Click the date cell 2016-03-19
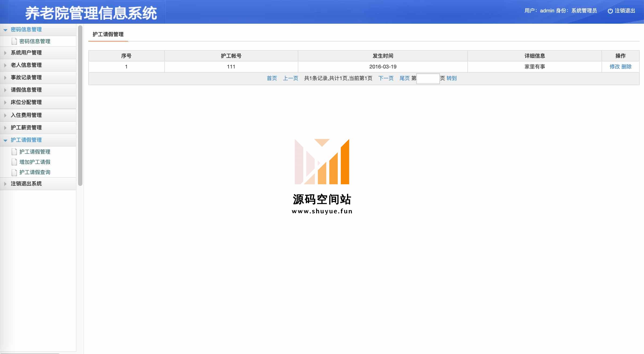Image resolution: width=644 pixels, height=354 pixels. tap(383, 67)
